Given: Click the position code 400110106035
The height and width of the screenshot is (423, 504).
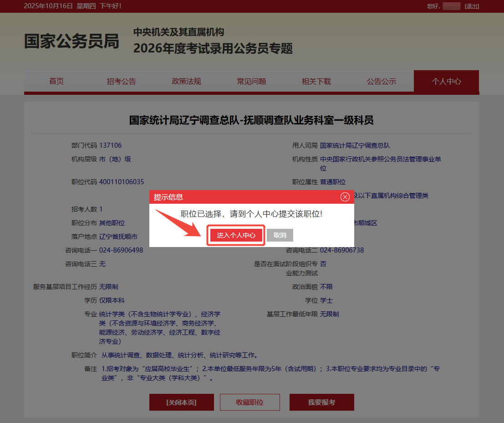Looking at the screenshot, I should tap(122, 182).
